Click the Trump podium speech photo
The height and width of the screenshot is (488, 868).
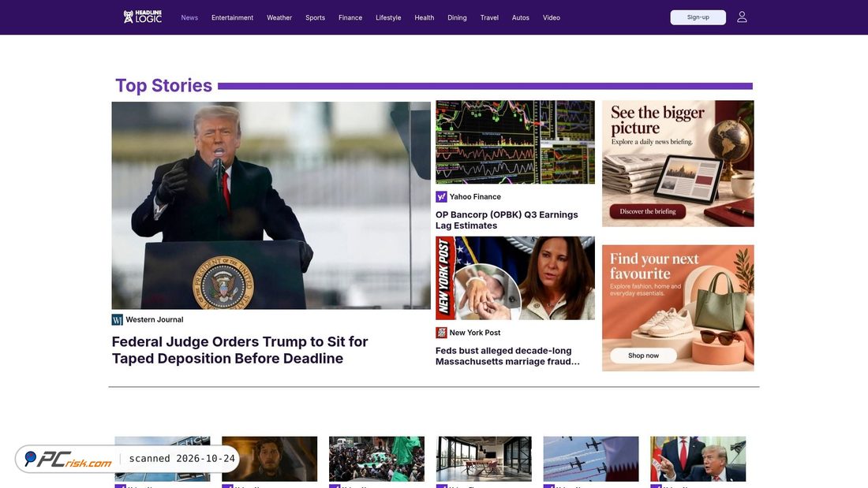pos(271,205)
